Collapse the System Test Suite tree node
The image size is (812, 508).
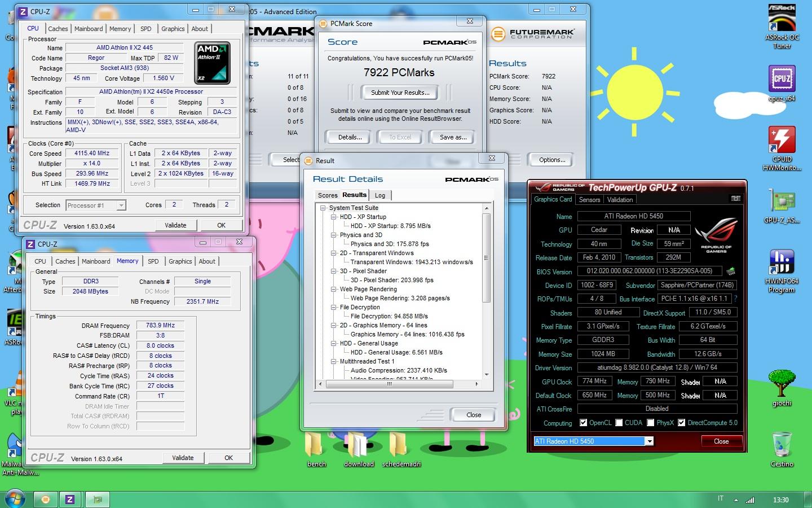[324, 208]
